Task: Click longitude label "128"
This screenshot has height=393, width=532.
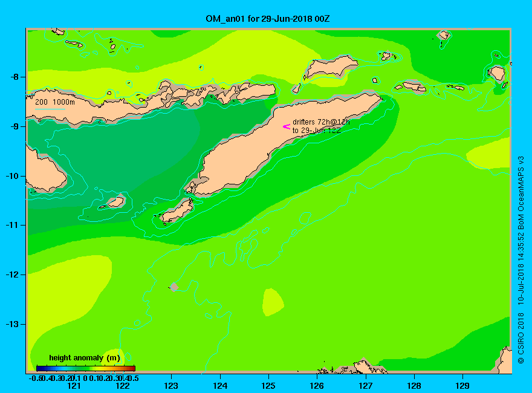Action: (414, 386)
